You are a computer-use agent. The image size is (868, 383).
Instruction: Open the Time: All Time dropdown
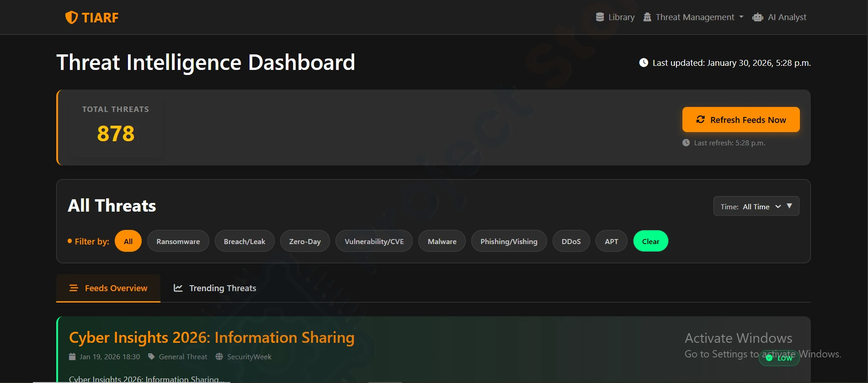(751, 207)
